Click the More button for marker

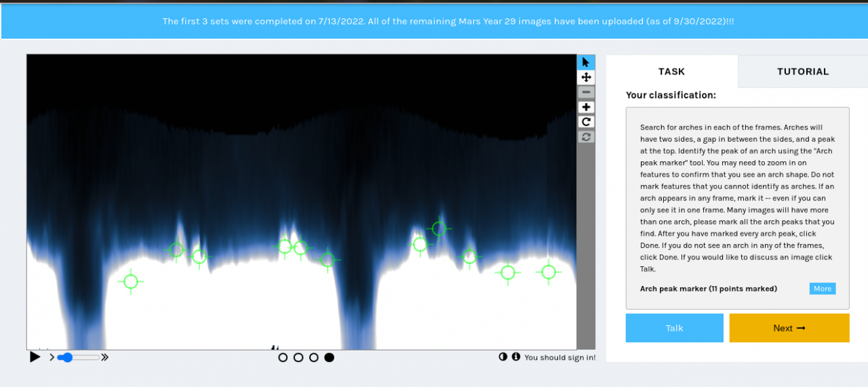[823, 289]
